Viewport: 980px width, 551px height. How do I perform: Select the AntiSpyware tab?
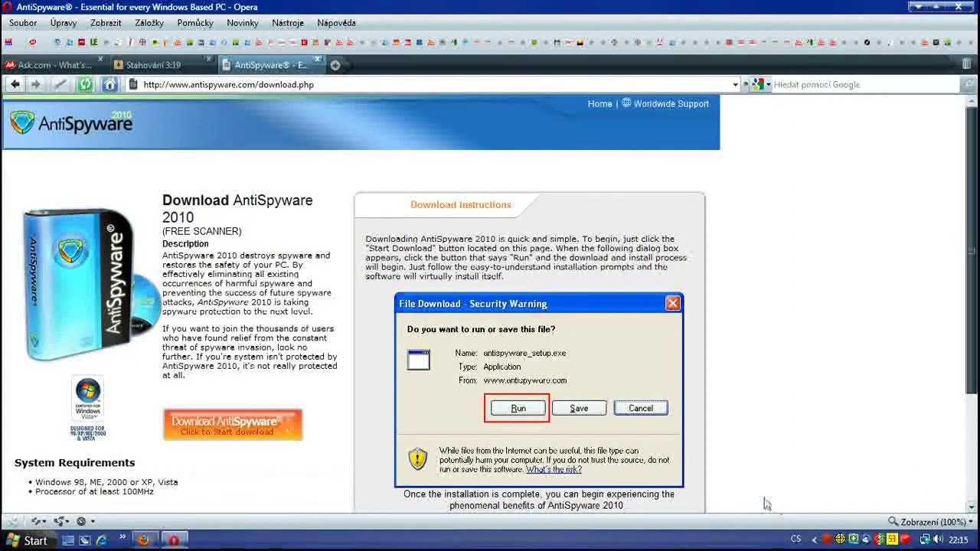tap(271, 65)
